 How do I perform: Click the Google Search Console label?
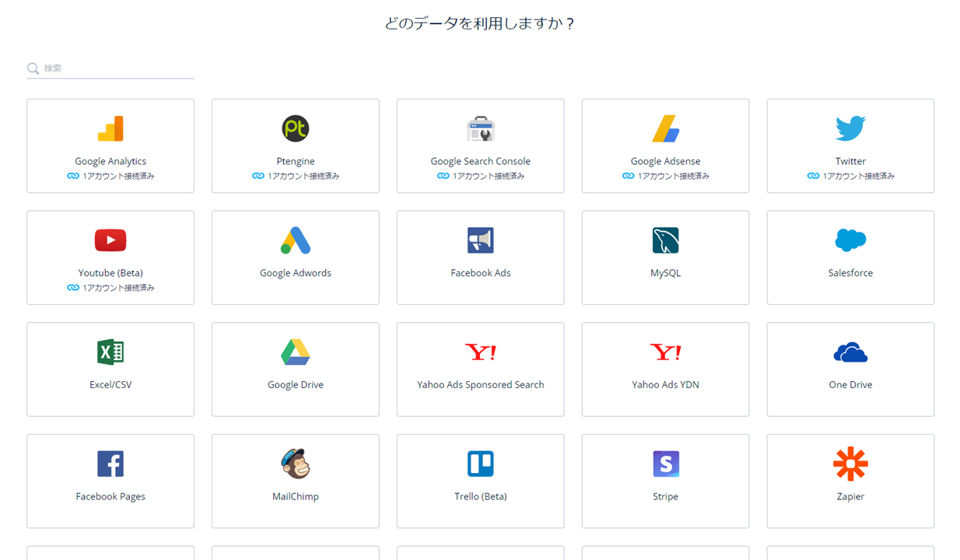[481, 162]
